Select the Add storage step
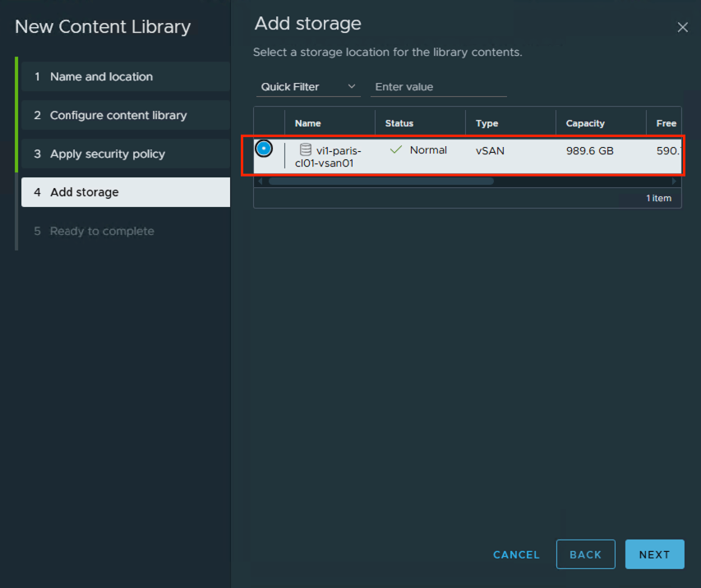The image size is (701, 588). 125,192
